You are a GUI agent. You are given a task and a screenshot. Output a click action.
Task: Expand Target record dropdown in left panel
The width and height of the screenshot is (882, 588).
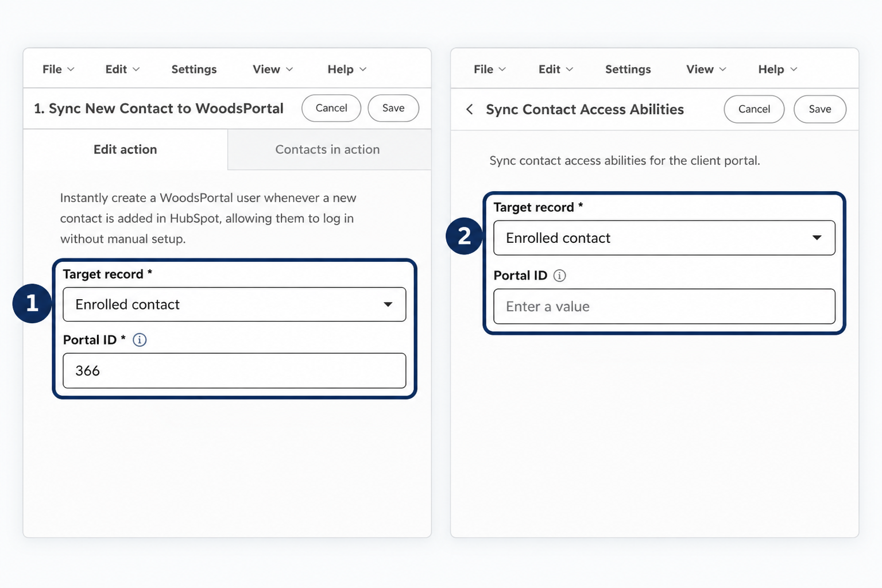234,304
